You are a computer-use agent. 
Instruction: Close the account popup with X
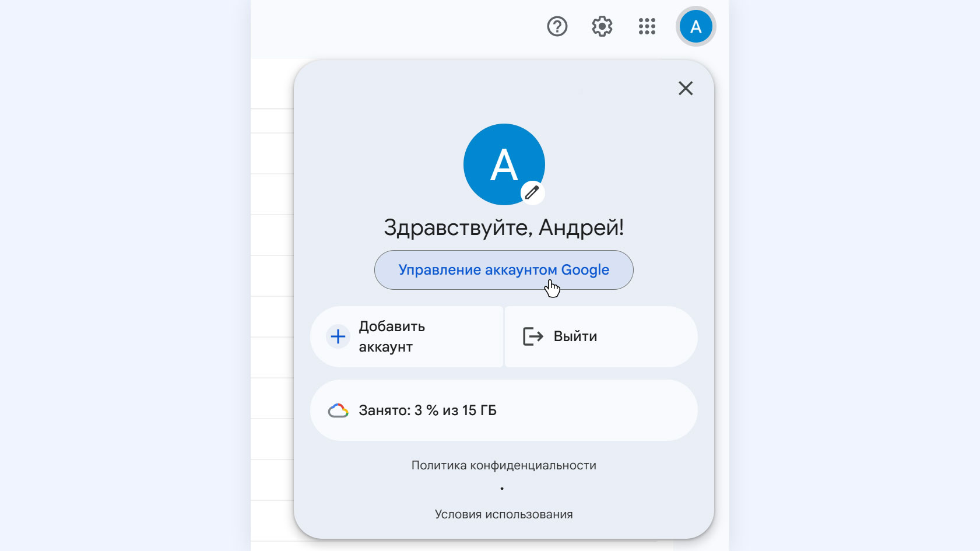(686, 88)
